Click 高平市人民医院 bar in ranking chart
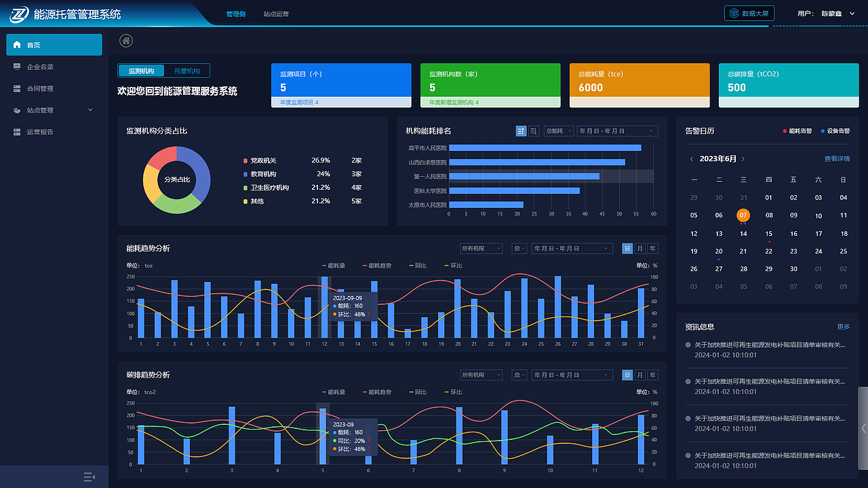This screenshot has height=488, width=868. point(545,148)
